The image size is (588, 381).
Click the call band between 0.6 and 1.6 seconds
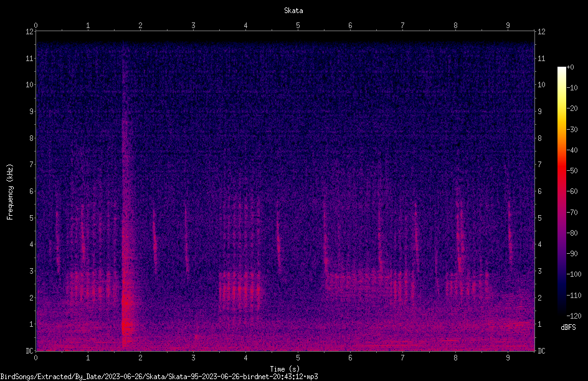pyautogui.click(x=93, y=286)
